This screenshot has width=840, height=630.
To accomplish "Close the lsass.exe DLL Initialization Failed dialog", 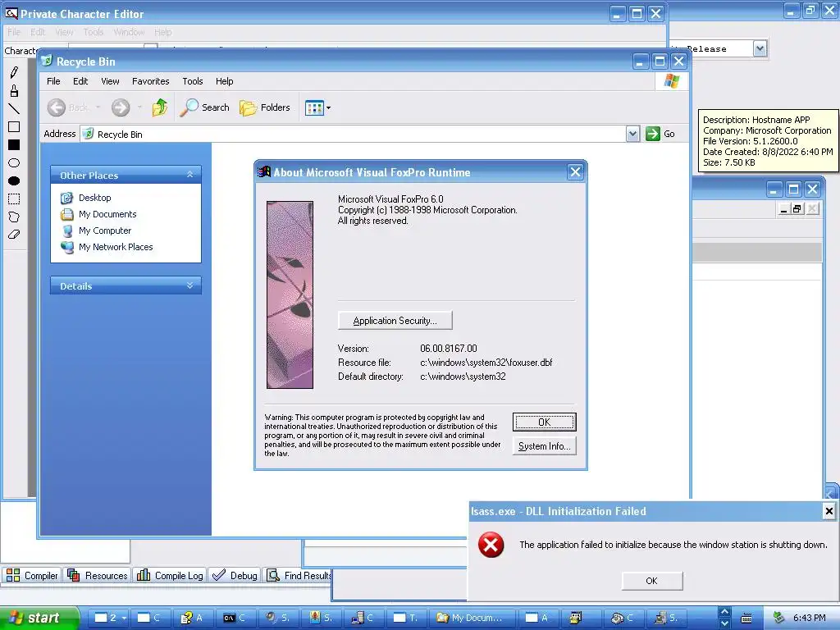I will coord(829,511).
